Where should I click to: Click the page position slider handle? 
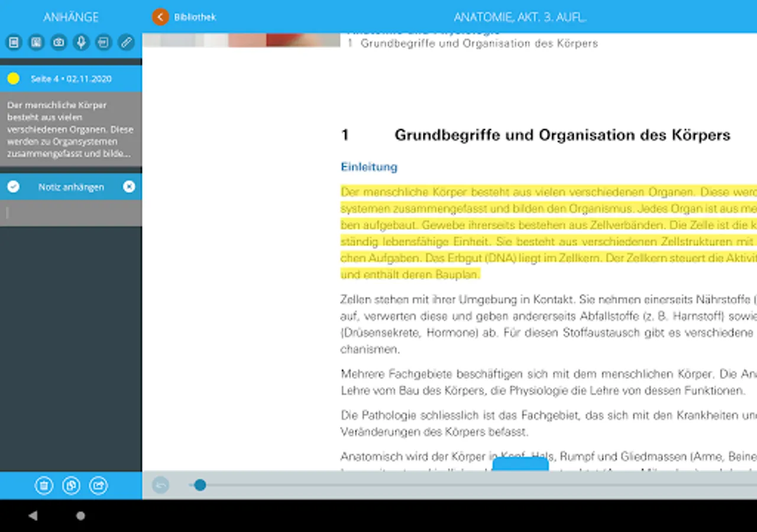pos(200,485)
